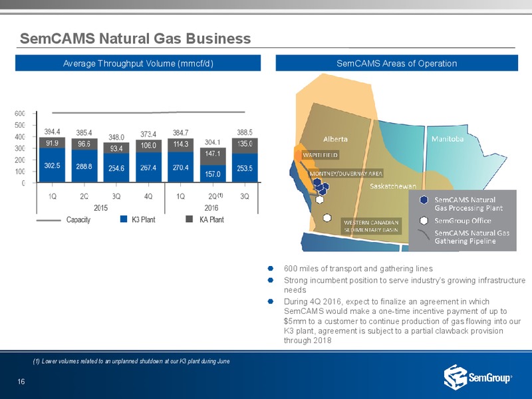Image resolution: width=532 pixels, height=399 pixels.
Task: Click the 253.5 K3 bar value
Action: pos(245,168)
